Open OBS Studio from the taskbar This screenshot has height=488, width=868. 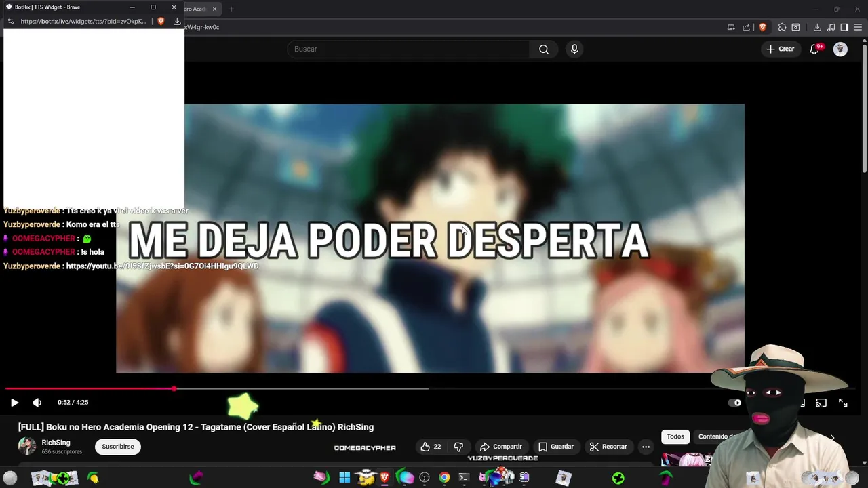[425, 478]
